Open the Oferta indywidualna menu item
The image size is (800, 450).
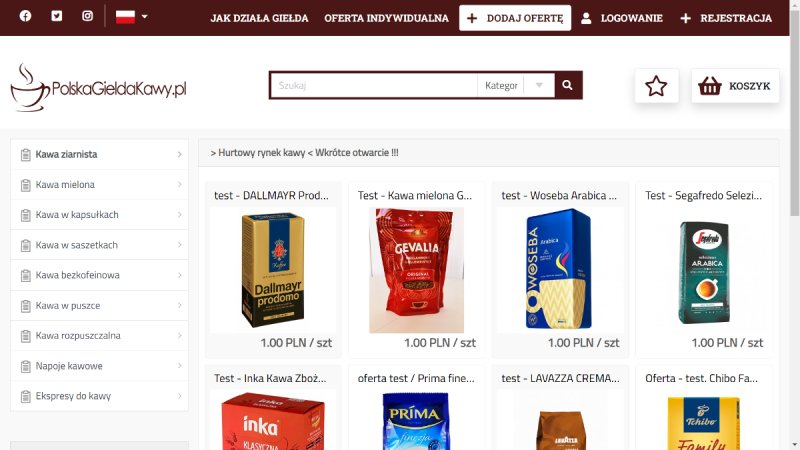coord(386,18)
